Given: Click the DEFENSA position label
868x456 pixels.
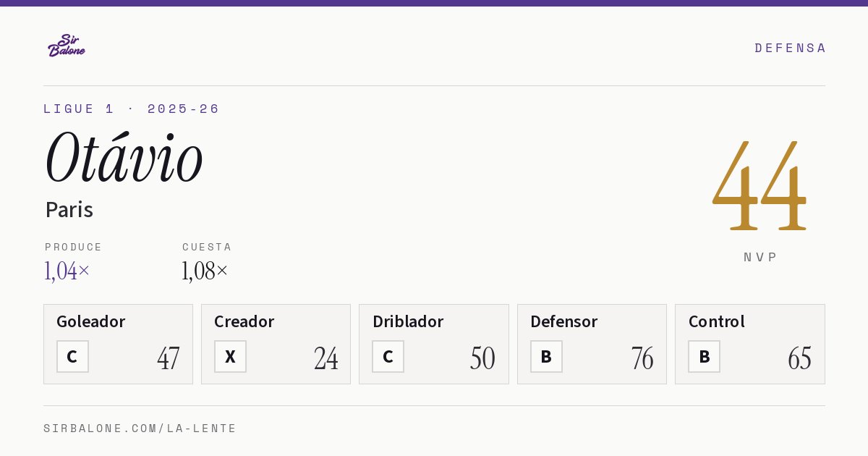Looking at the screenshot, I should (790, 48).
